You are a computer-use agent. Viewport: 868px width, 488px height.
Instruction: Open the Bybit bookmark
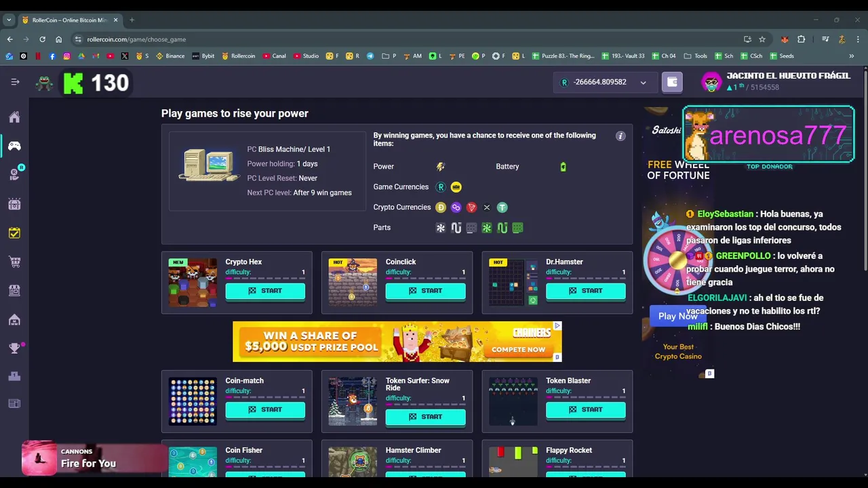pos(203,56)
